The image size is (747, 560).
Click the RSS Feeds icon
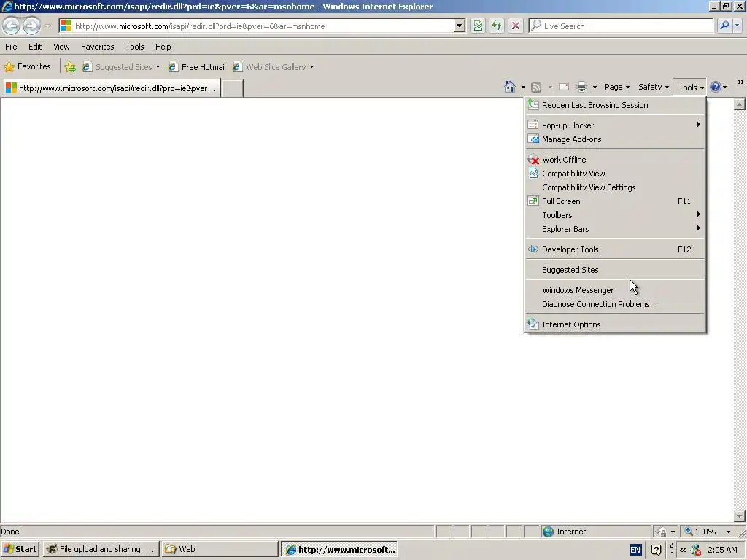pos(536,87)
